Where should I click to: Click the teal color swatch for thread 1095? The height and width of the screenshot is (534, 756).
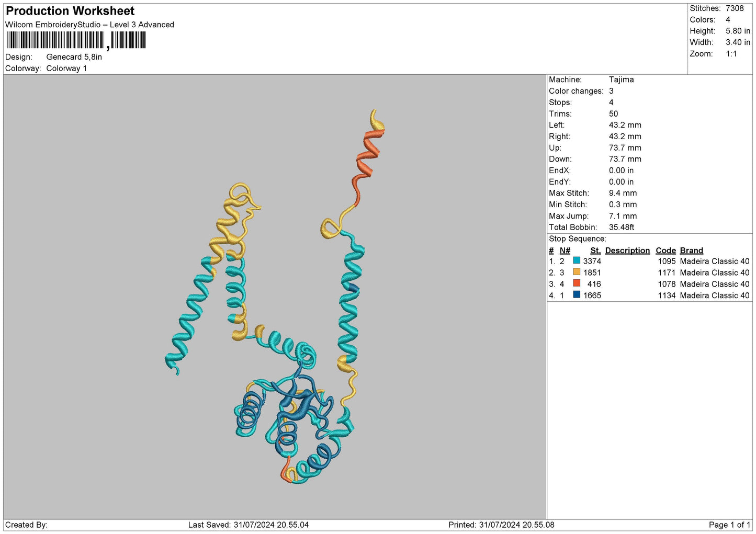[x=577, y=260]
